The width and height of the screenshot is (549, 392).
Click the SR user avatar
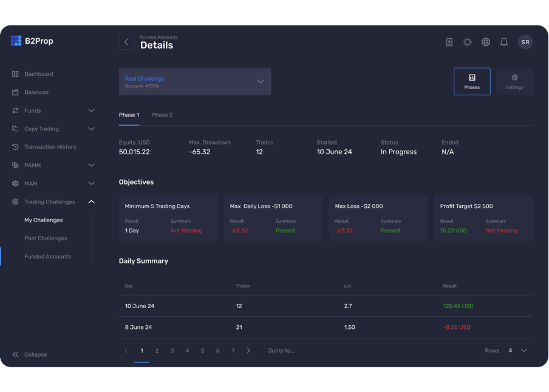(525, 42)
